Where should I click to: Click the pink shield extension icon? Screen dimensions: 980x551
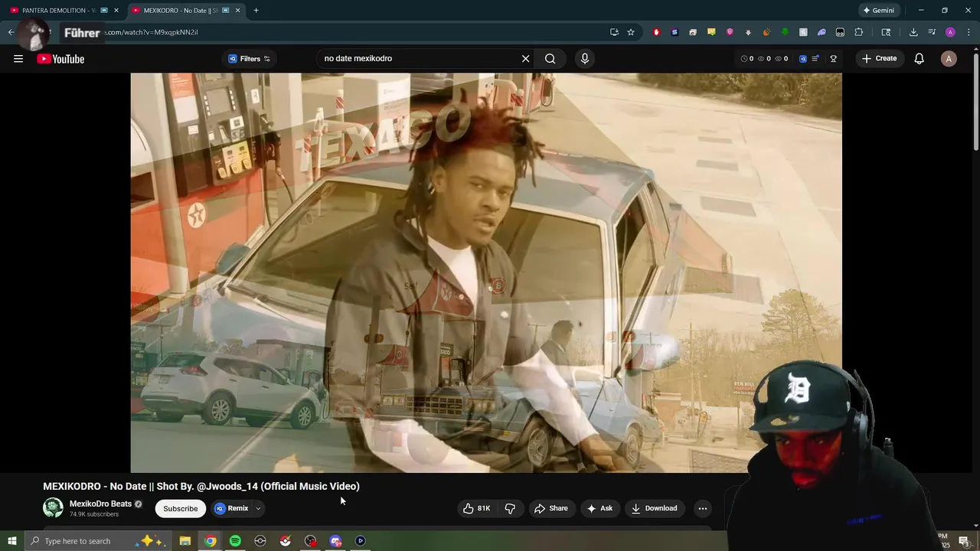click(730, 32)
